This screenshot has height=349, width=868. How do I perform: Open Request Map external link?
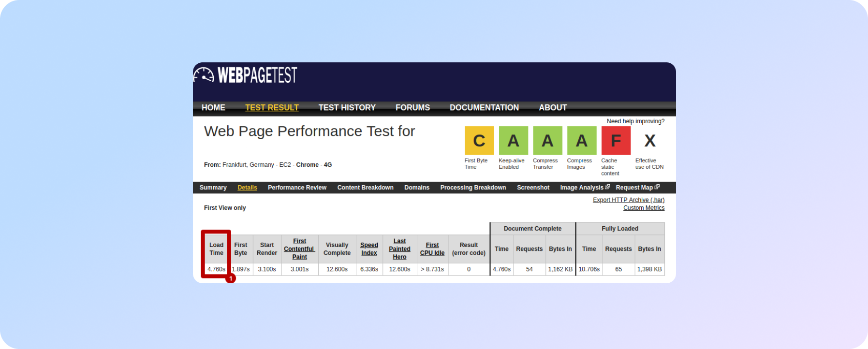point(637,188)
